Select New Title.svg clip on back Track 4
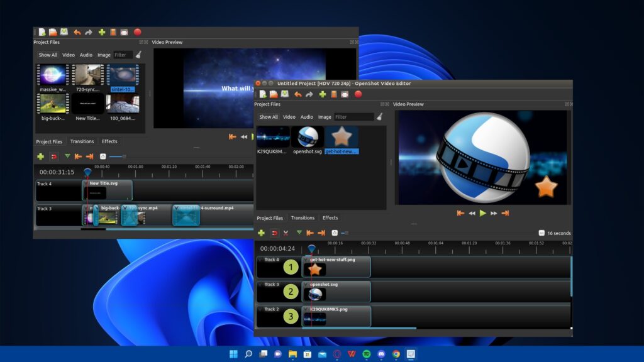Image resolution: width=644 pixels, height=362 pixels. pos(107,190)
